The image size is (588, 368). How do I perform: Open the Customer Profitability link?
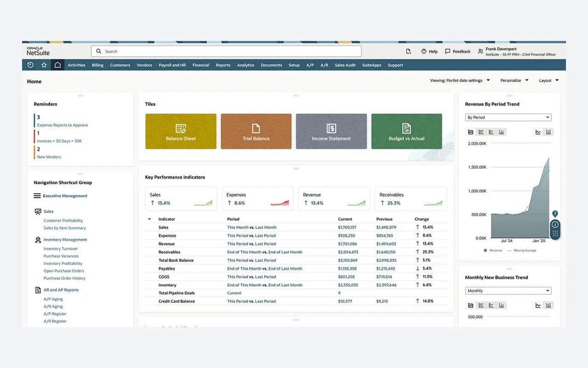pos(63,221)
